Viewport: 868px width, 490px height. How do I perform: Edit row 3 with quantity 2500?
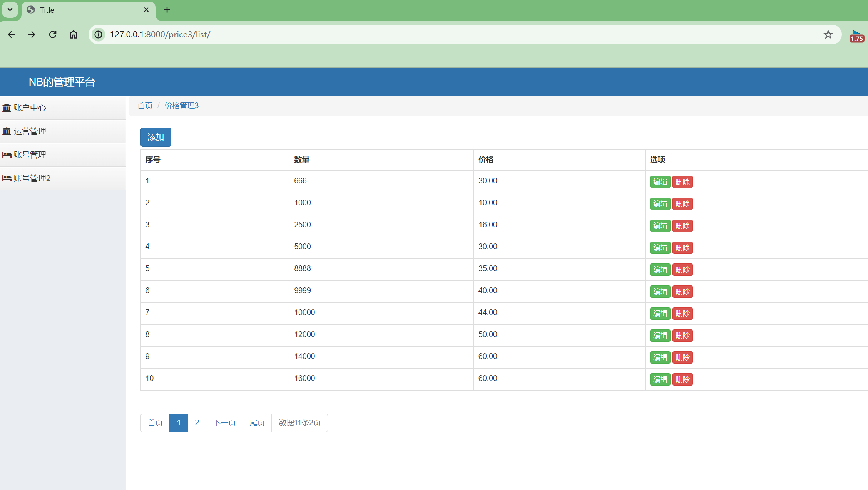pyautogui.click(x=660, y=226)
